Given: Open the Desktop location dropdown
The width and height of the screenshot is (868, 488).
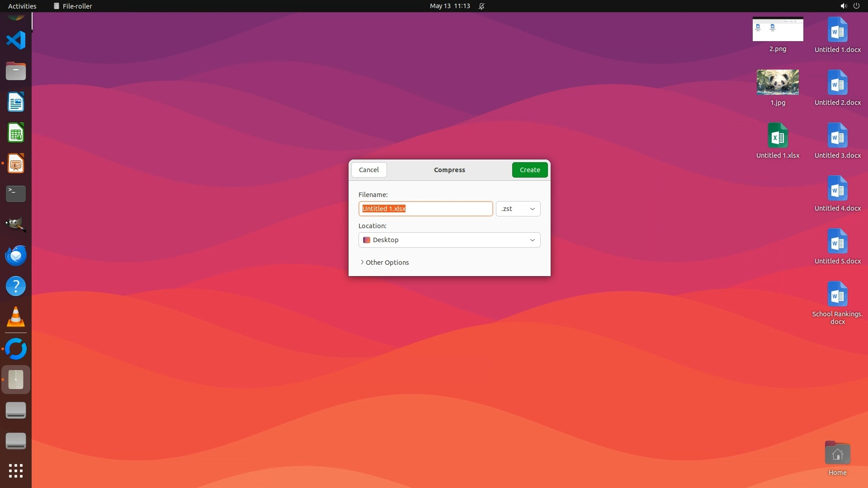Looking at the screenshot, I should [x=449, y=240].
